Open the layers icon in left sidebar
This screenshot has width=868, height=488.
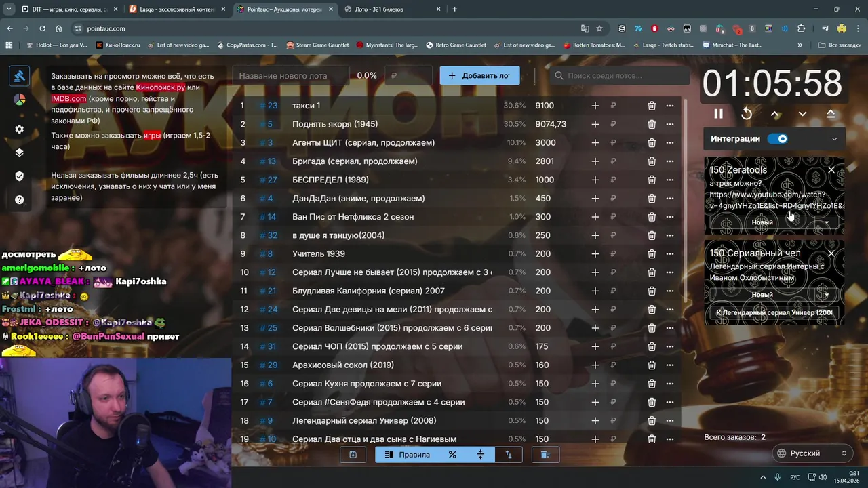tap(19, 152)
